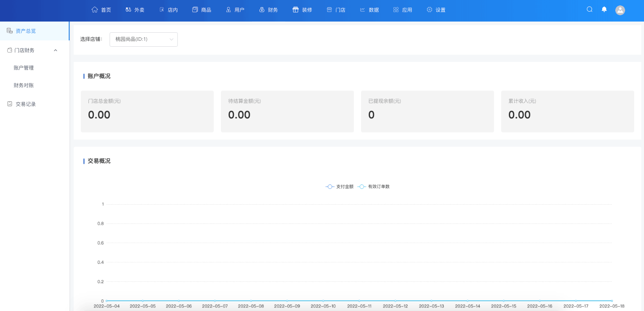Open the user avatar profile icon
644x311 pixels.
tap(620, 10)
